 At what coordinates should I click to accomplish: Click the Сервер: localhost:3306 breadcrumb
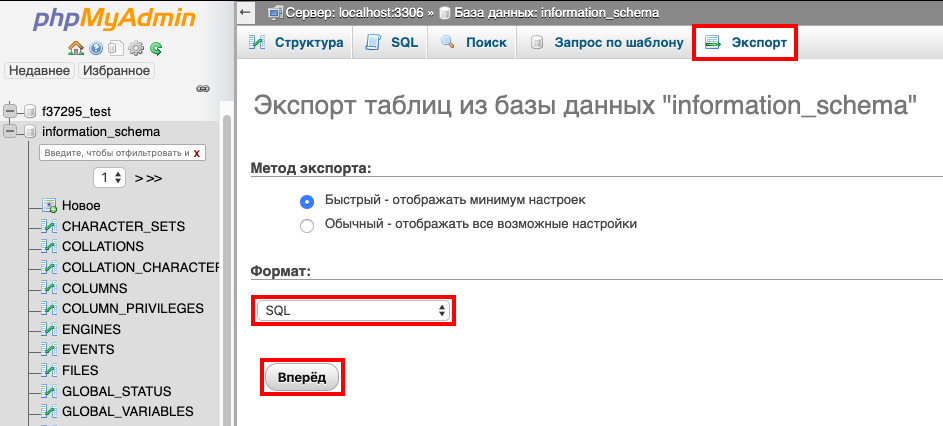point(355,12)
